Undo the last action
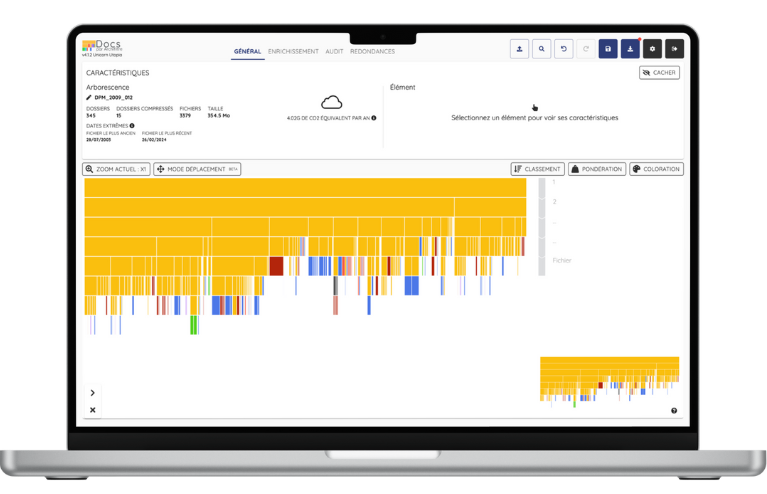Viewport: 767px width, 494px height. (563, 48)
